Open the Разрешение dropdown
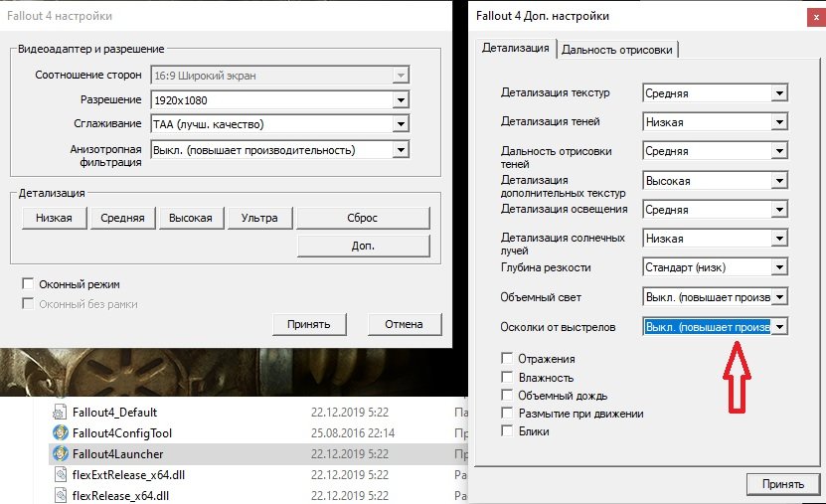Viewport: 826px width, 504px height. (400, 100)
